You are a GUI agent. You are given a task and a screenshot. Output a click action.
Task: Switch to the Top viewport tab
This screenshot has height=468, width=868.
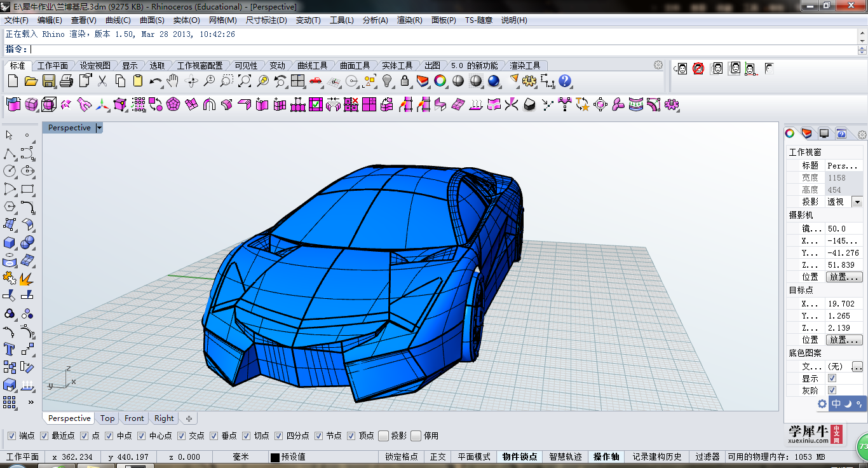107,418
